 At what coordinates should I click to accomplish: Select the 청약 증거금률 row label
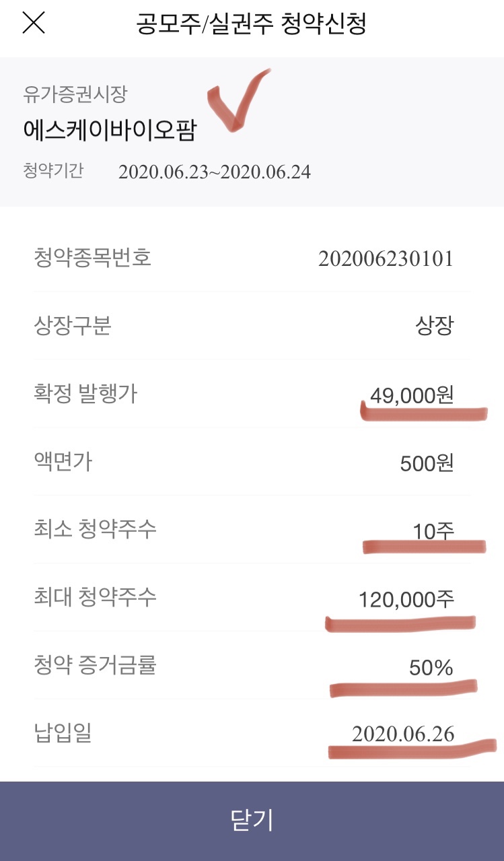[95, 666]
